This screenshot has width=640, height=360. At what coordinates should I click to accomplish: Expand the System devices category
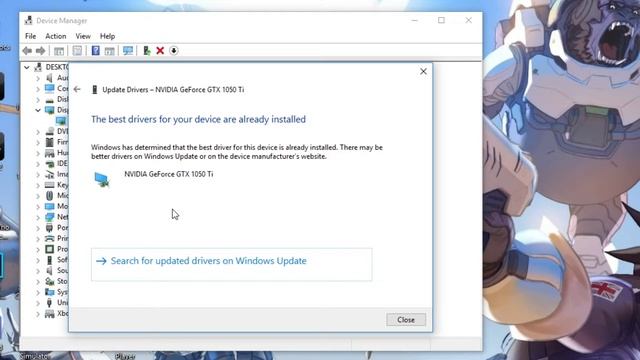pyautogui.click(x=38, y=292)
